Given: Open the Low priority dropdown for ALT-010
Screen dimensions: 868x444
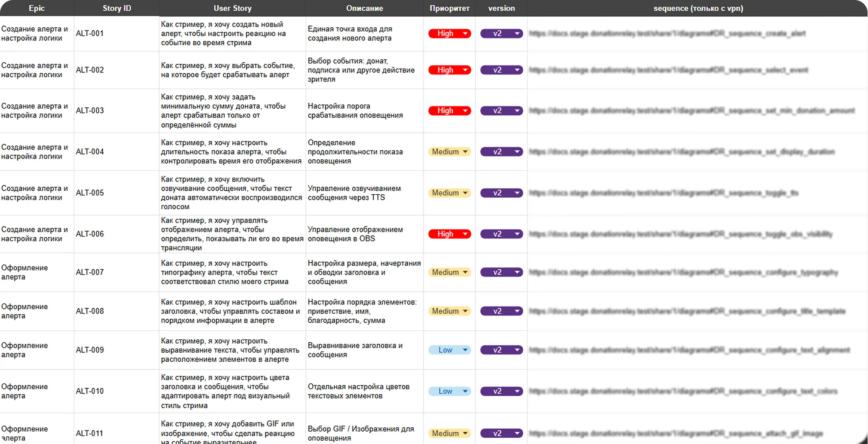Looking at the screenshot, I should 450,391.
